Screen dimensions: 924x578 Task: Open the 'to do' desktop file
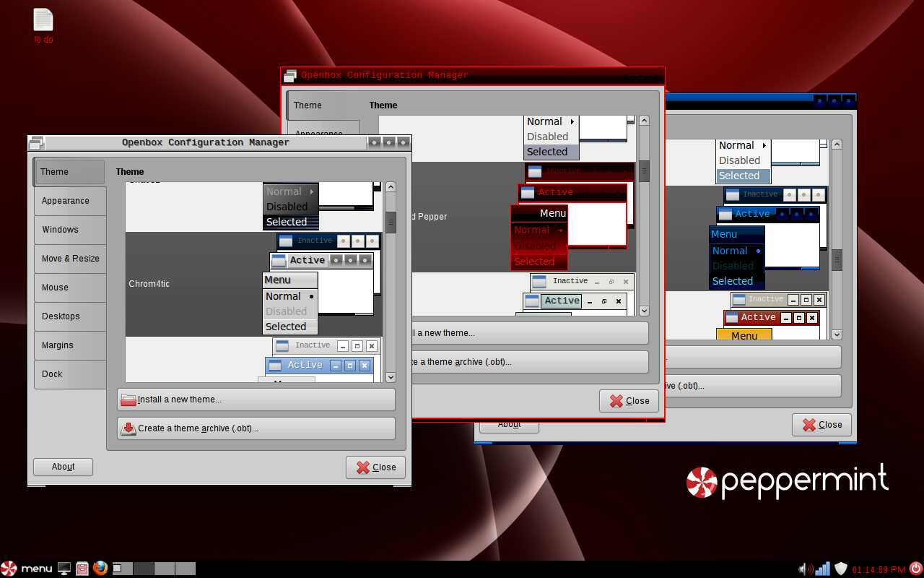(43, 26)
